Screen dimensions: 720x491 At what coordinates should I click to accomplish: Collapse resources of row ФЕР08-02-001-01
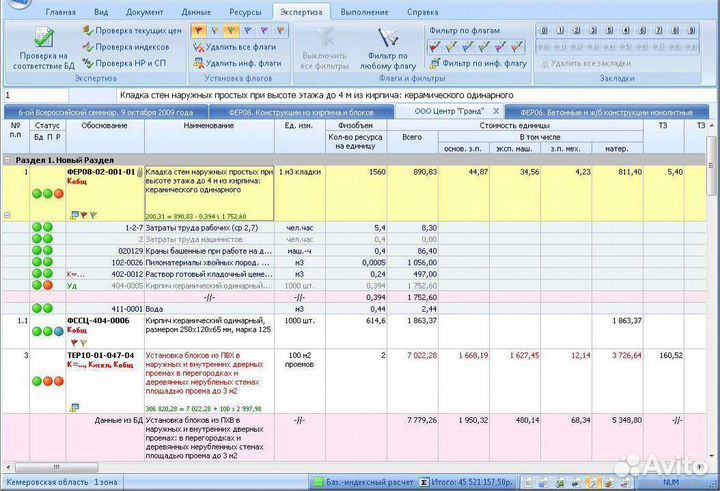point(8,215)
